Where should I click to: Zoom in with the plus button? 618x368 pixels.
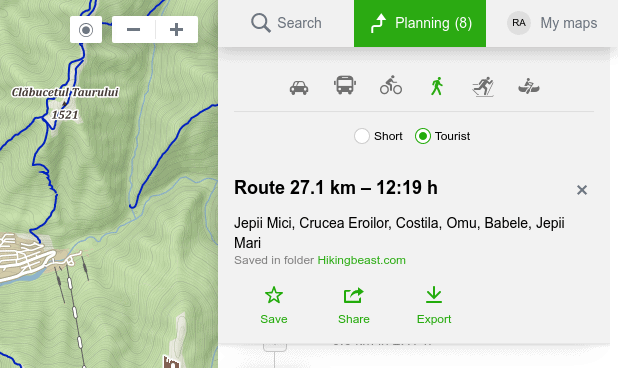pyautogui.click(x=176, y=30)
